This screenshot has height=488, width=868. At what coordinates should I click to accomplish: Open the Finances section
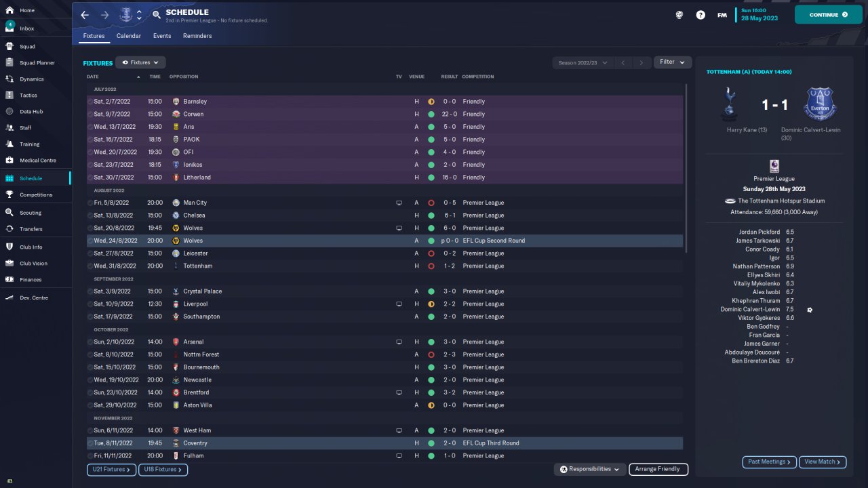[31, 280]
